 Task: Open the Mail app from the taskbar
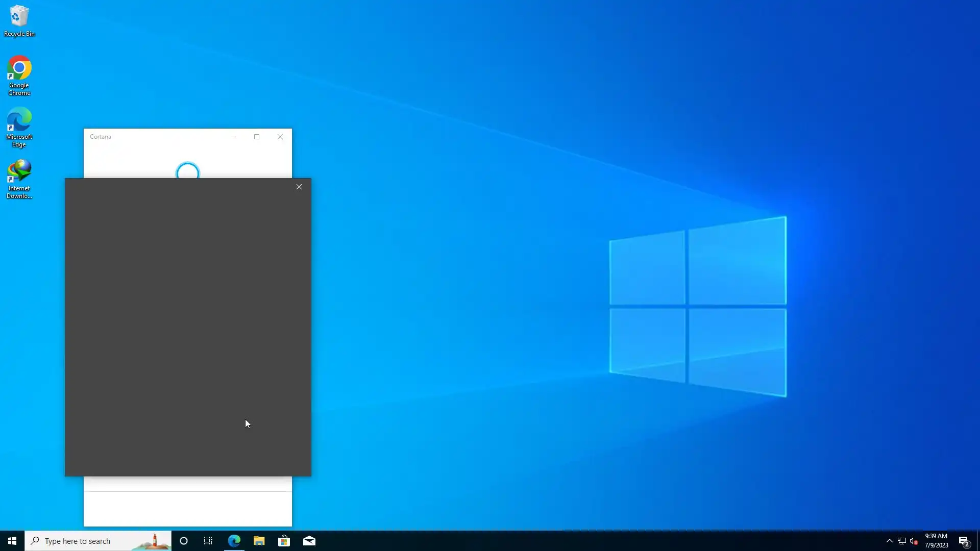(x=309, y=541)
